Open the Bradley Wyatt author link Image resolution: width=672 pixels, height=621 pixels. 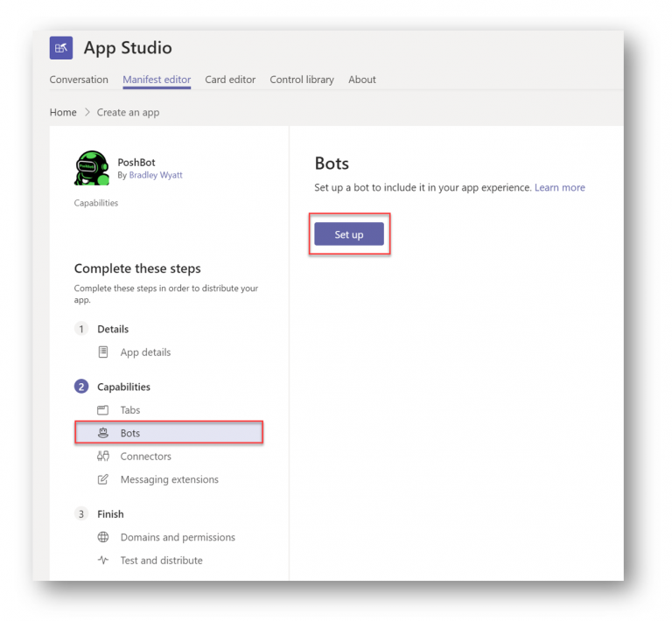(x=156, y=175)
